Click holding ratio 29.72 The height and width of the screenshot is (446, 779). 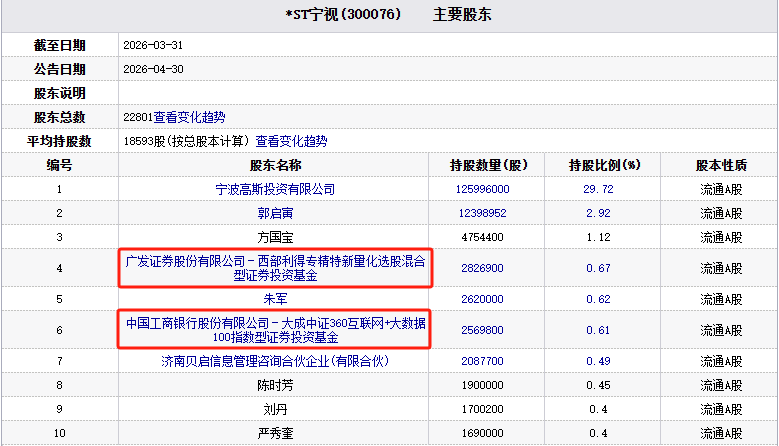coord(598,189)
